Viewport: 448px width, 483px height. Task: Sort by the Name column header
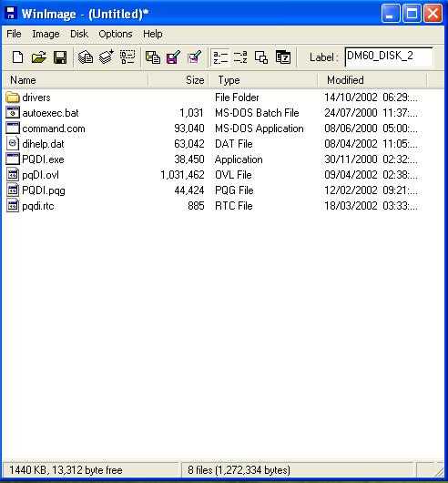[75, 80]
